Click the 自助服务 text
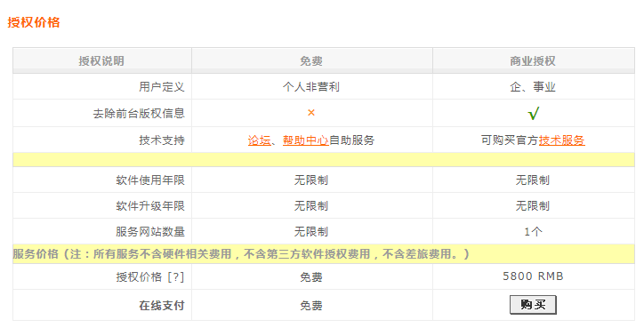Image resolution: width=644 pixels, height=328 pixels. (351, 140)
